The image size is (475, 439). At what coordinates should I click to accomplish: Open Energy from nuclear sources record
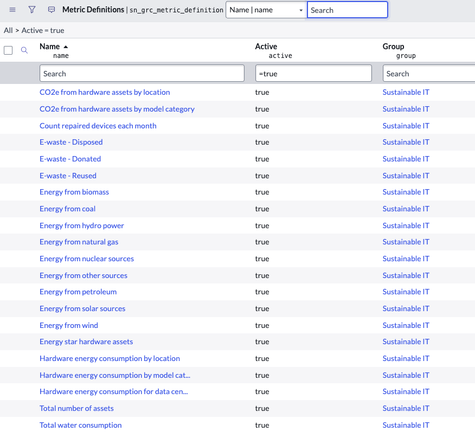(87, 259)
